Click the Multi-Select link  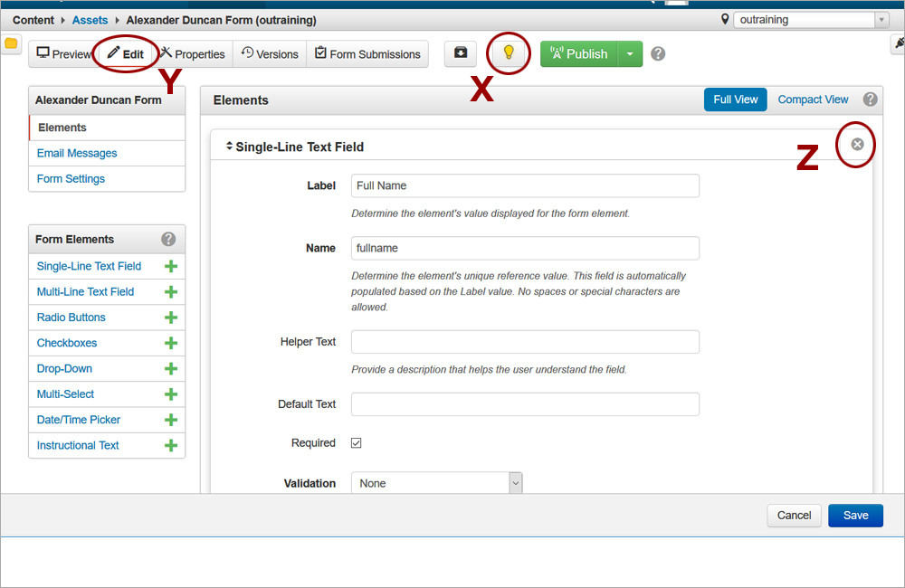[x=65, y=394]
